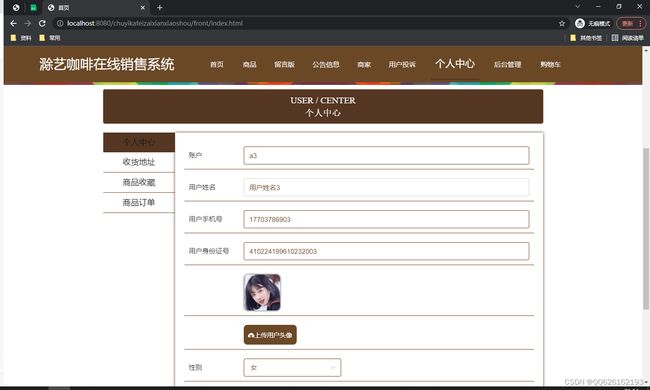The width and height of the screenshot is (650, 390).
Task: Open the 其他书签 bookmarks folder
Action: (586, 38)
